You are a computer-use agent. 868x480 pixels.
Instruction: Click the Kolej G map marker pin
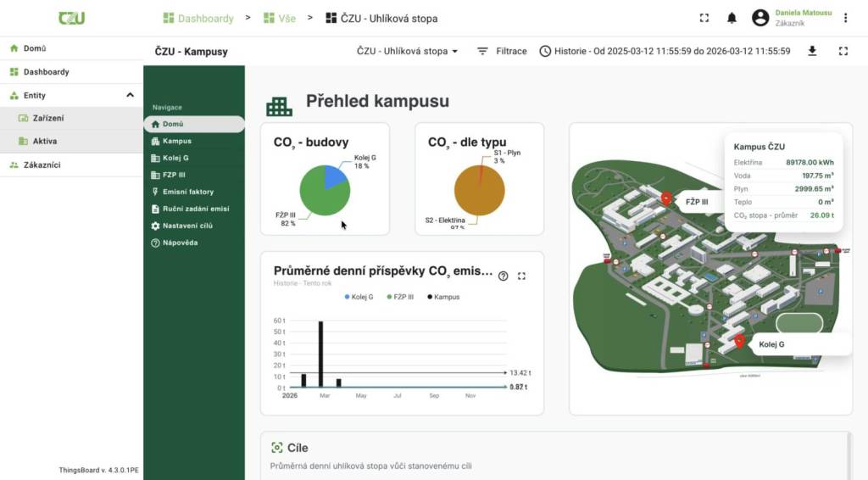739,341
